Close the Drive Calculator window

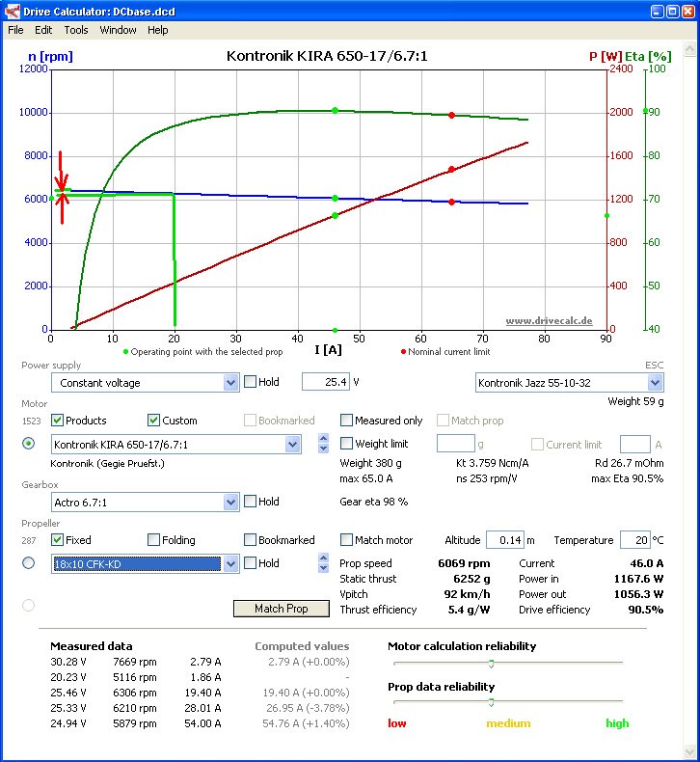688,12
